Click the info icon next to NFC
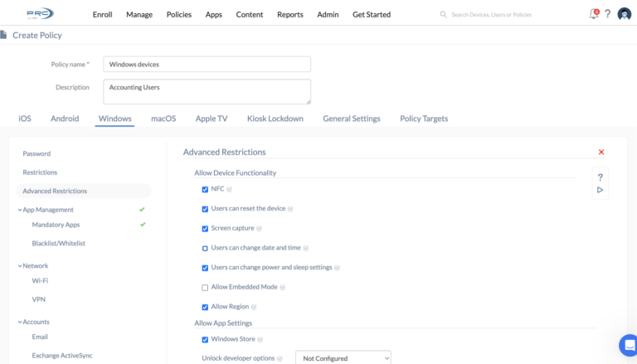The image size is (637, 364). (229, 189)
